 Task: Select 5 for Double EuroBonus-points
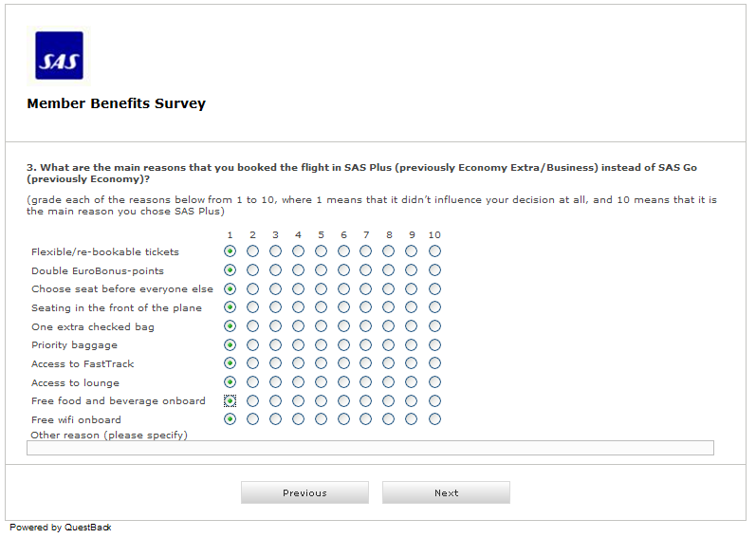click(x=321, y=270)
